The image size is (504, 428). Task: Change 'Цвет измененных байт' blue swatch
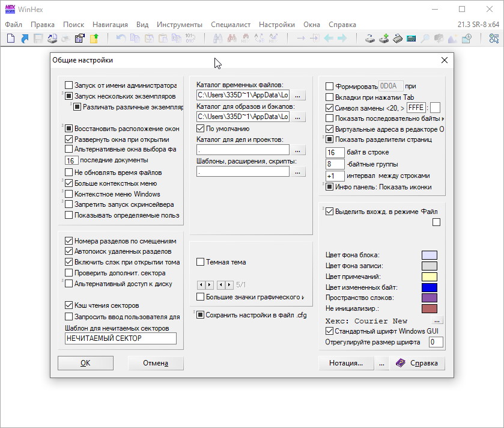(x=430, y=287)
